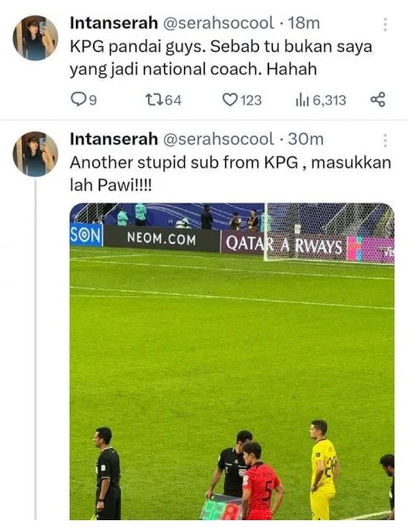Like the tweet with 123 likes

(x=242, y=100)
